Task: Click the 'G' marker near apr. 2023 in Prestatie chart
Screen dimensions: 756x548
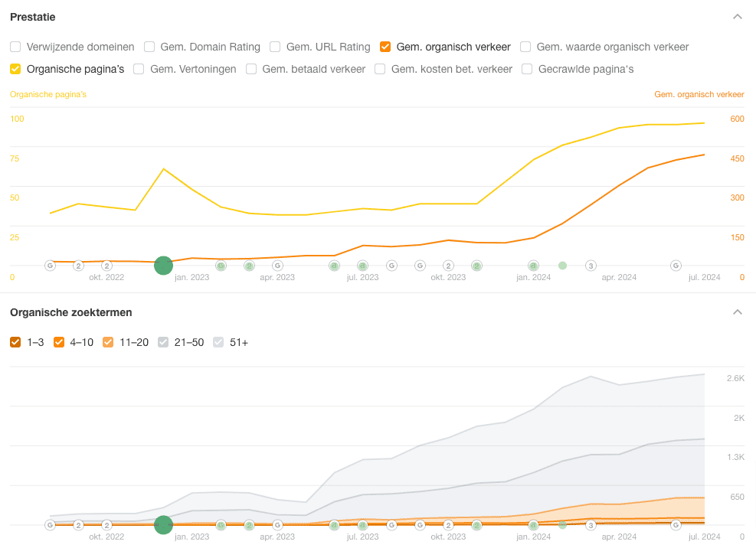Action: [277, 266]
